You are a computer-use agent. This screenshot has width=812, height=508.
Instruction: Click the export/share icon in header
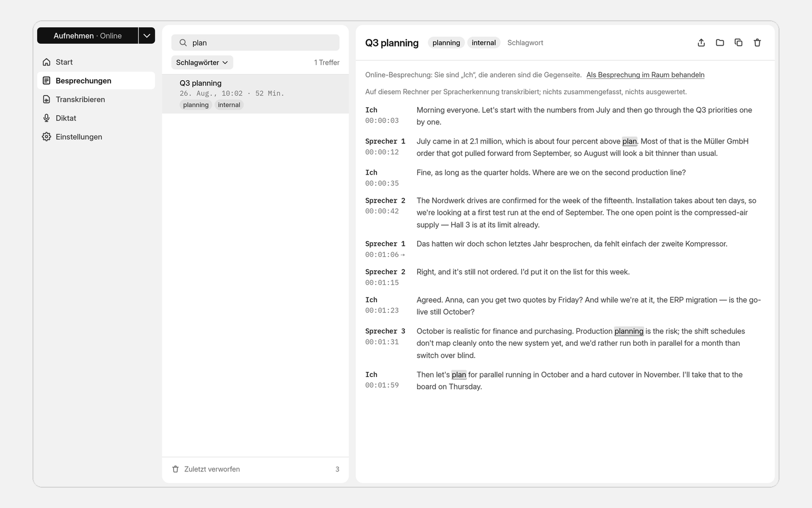point(701,43)
